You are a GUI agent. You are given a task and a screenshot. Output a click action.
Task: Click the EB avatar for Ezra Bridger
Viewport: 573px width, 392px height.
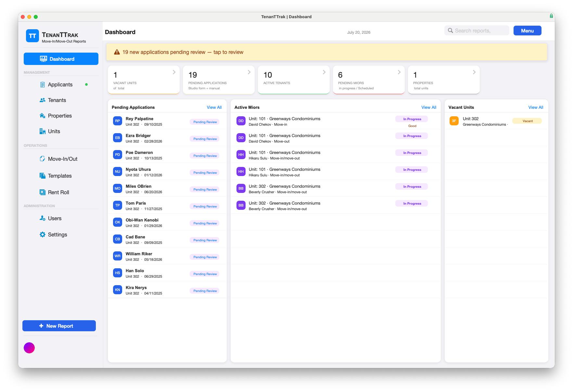118,138
